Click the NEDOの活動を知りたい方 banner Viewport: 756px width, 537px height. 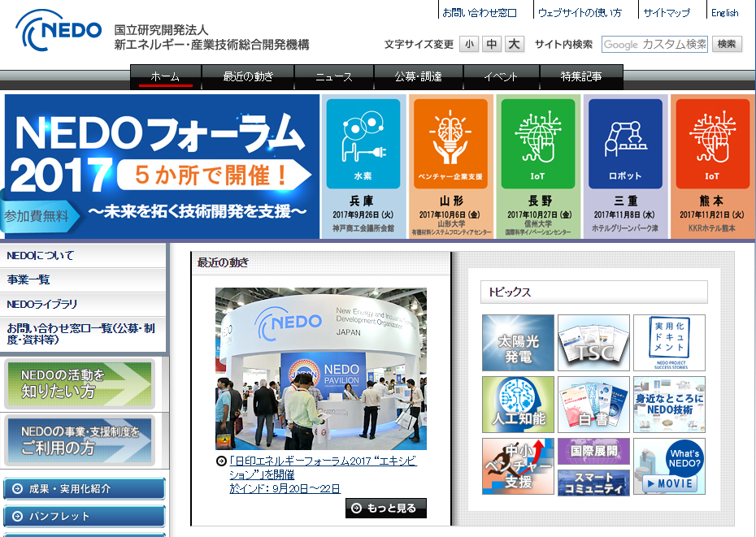click(x=80, y=383)
